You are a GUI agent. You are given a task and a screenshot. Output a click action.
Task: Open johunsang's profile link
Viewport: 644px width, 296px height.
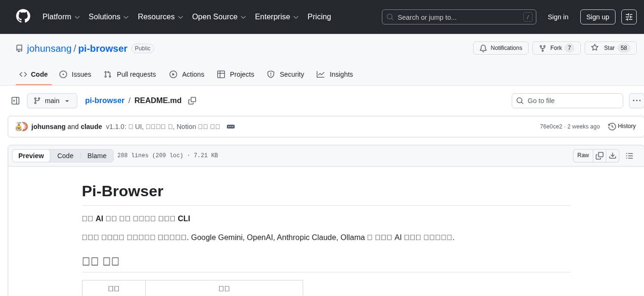point(49,48)
